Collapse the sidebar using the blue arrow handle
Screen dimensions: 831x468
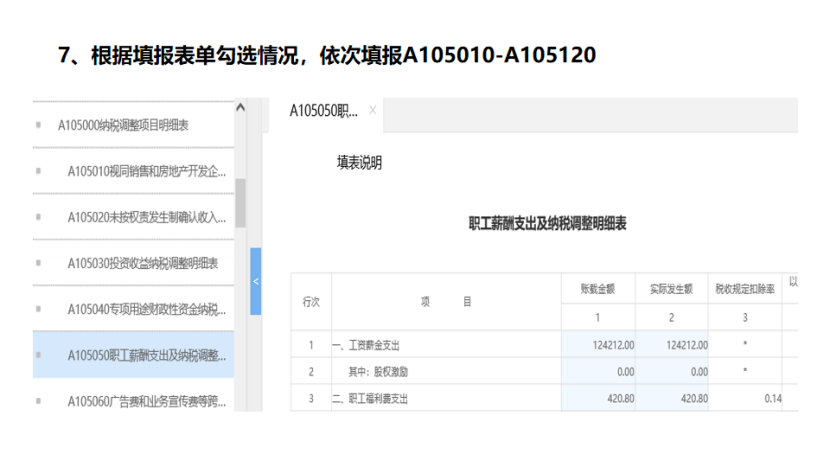255,282
